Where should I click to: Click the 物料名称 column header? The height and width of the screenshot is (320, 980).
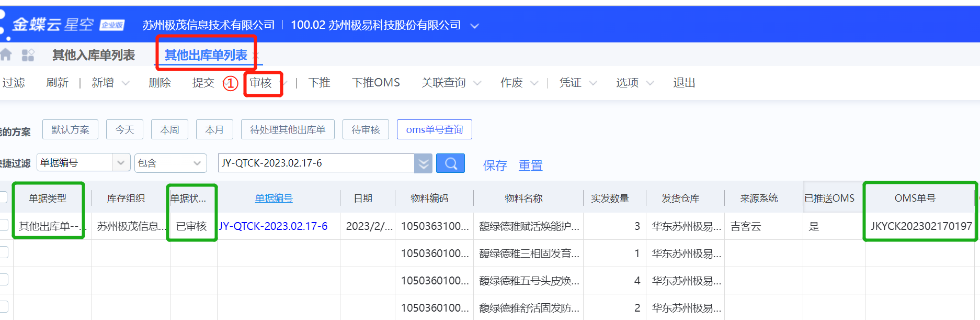[523, 198]
